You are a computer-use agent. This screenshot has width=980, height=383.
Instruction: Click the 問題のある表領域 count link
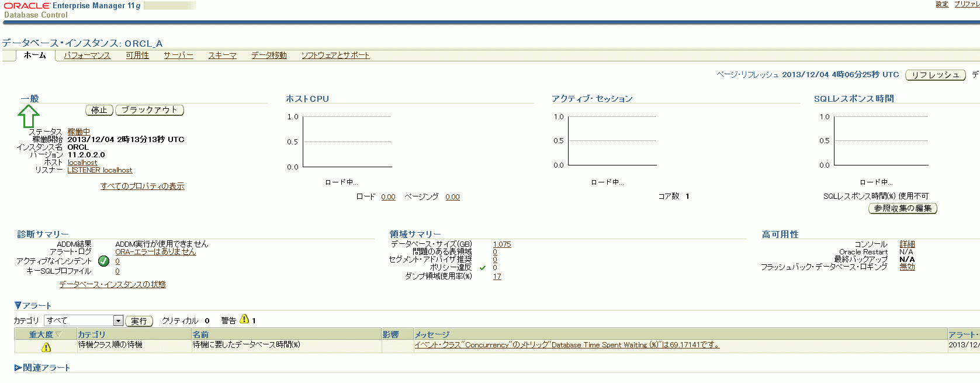(x=495, y=252)
